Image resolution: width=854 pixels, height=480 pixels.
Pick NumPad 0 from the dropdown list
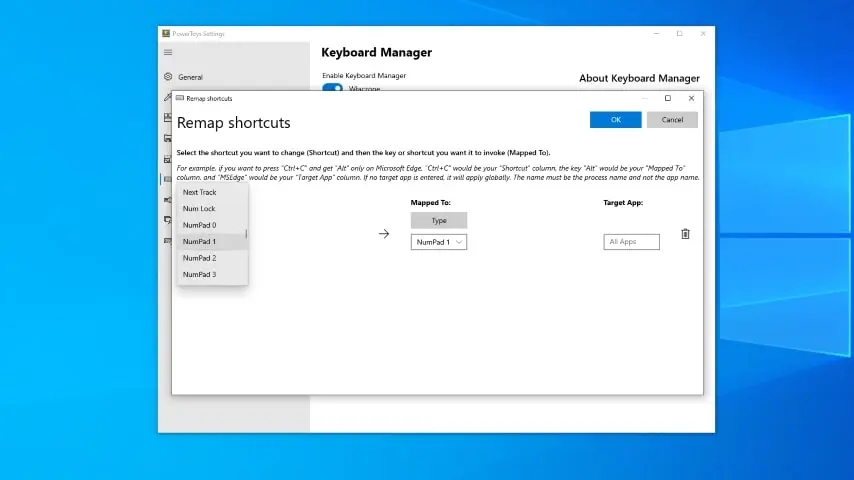(x=199, y=225)
